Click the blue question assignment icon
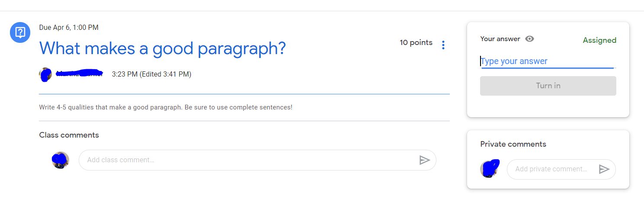 [x=20, y=32]
